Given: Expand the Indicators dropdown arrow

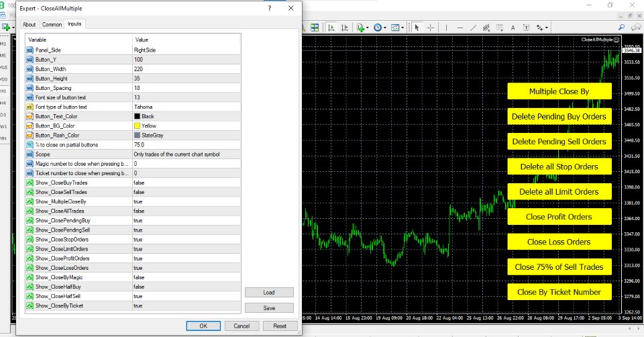Looking at the screenshot, I should tap(367, 28).
